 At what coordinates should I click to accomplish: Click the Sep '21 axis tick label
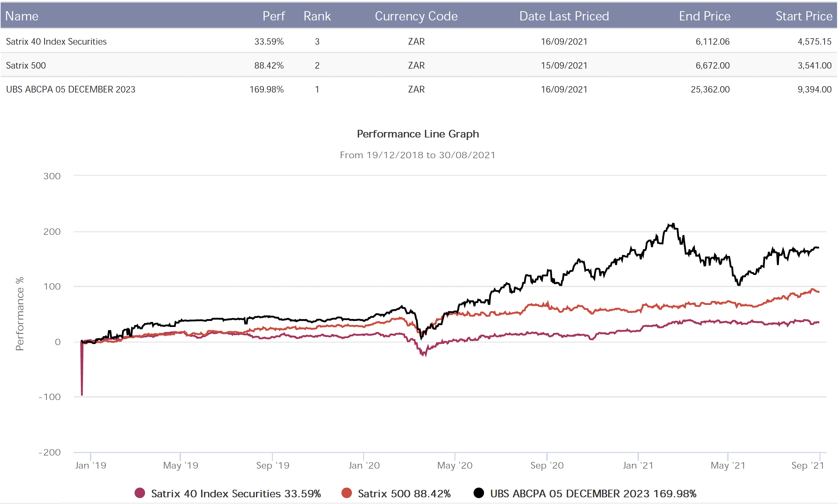click(x=808, y=465)
